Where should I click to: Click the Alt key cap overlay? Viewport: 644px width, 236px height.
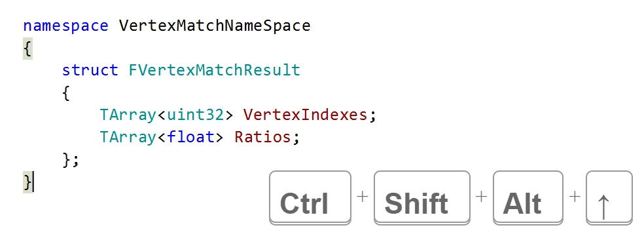click(528, 198)
